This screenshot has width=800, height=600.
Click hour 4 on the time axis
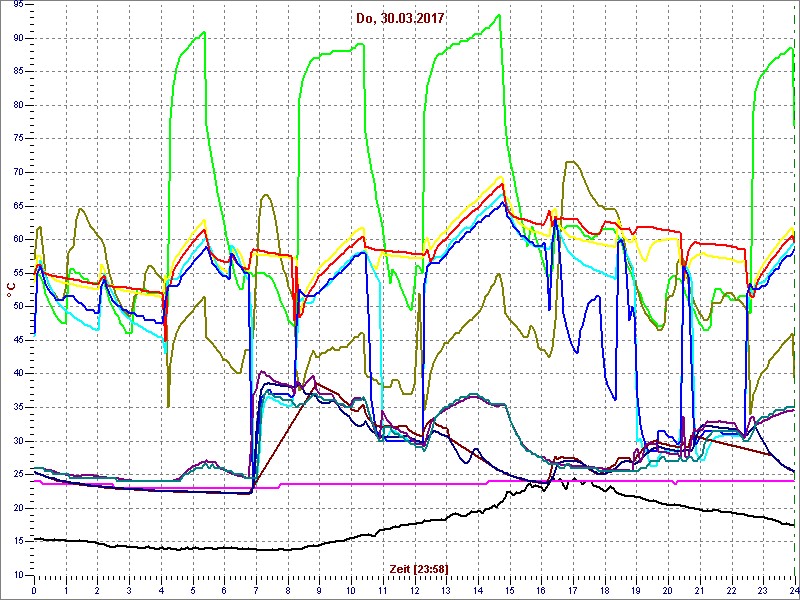(x=161, y=590)
